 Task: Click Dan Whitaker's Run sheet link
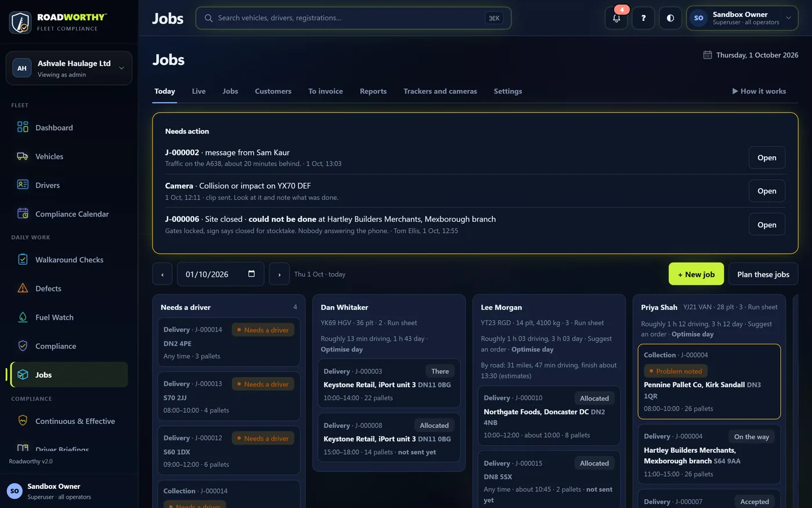[402, 323]
